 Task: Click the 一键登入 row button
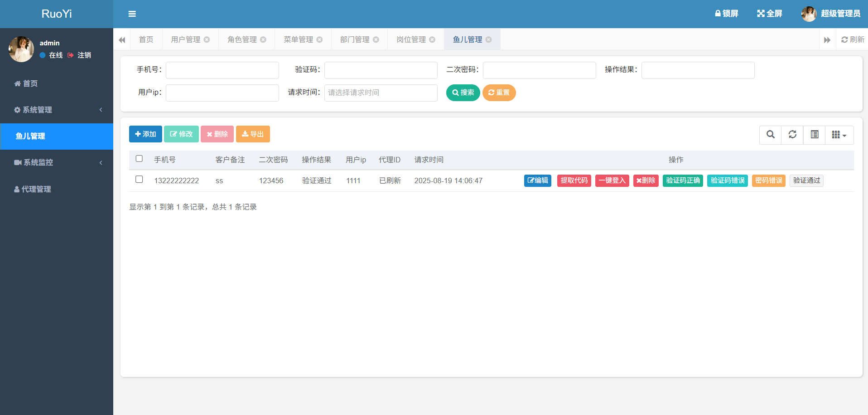click(612, 181)
